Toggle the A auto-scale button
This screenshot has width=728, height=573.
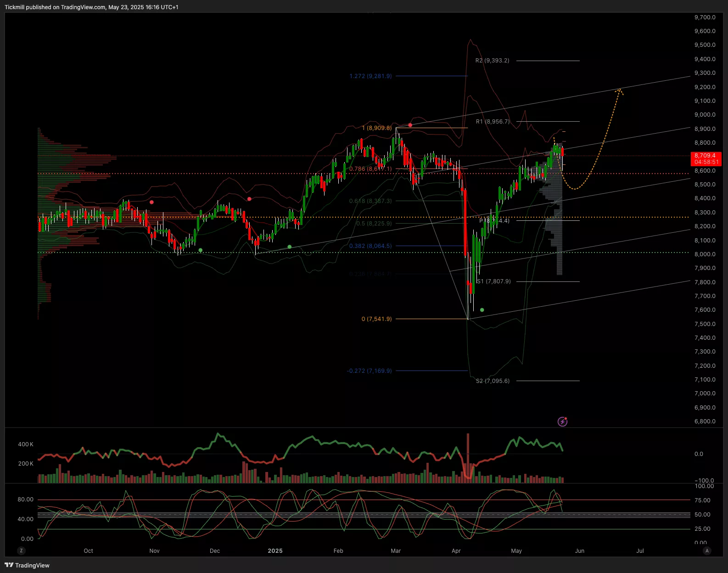[707, 551]
